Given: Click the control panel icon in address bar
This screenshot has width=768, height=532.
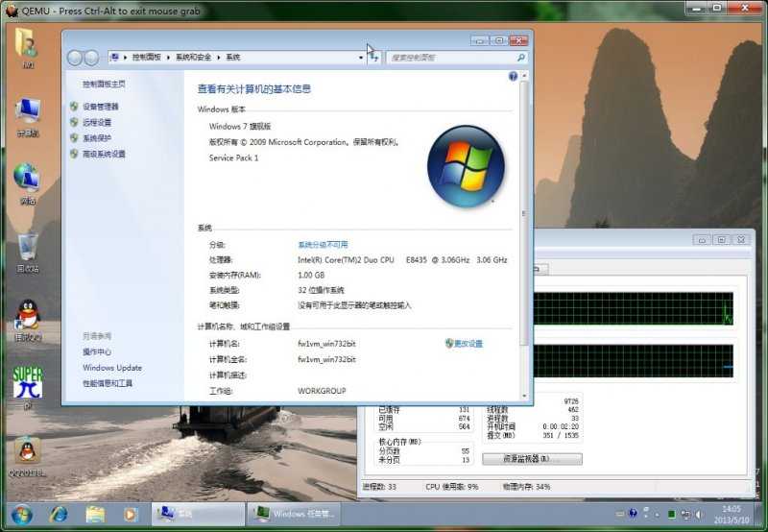Looking at the screenshot, I should (x=114, y=58).
